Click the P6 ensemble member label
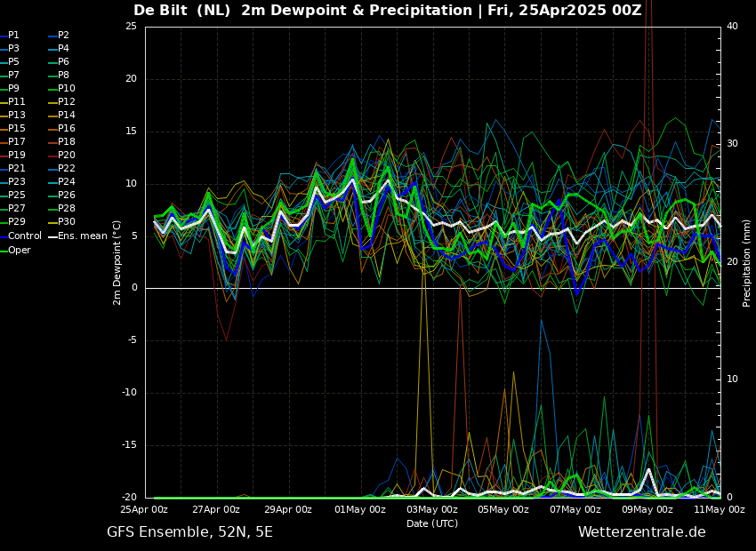756x551 pixels. coord(60,61)
